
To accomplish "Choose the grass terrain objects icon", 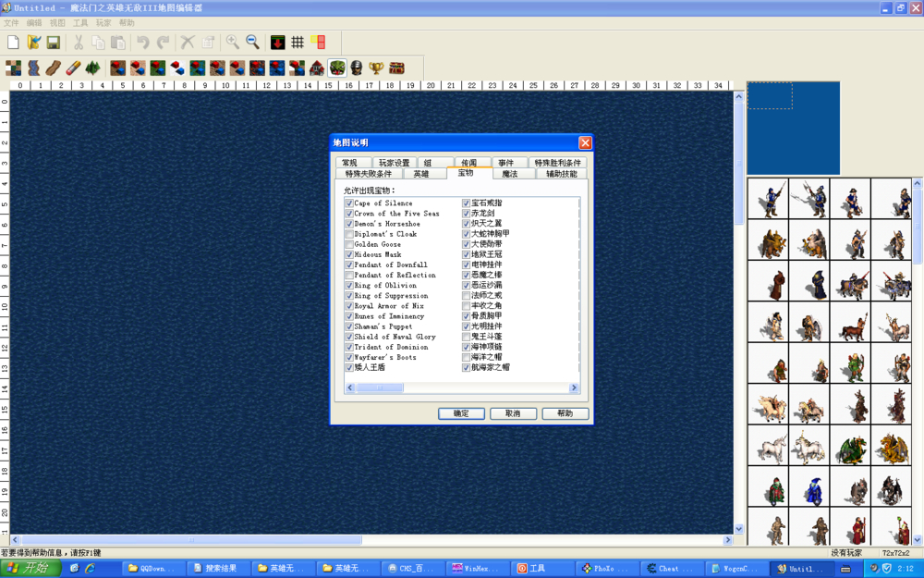I will [157, 68].
